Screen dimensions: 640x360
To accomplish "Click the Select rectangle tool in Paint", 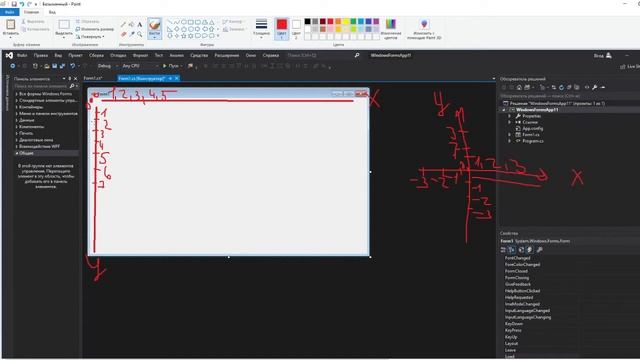I will click(64, 24).
